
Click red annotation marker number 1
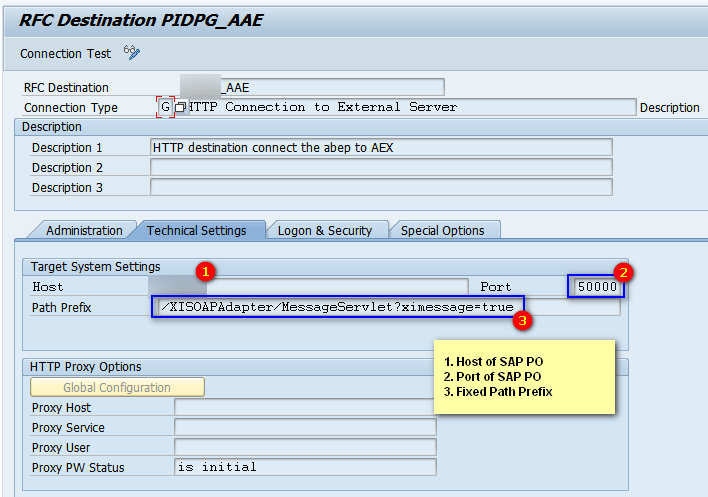205,271
